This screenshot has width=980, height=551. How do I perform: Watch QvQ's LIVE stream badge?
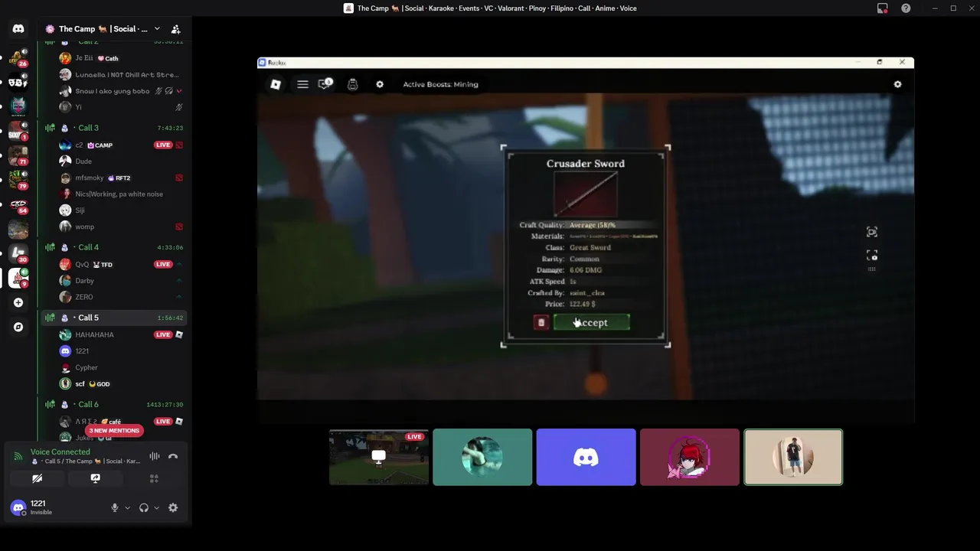pos(163,264)
